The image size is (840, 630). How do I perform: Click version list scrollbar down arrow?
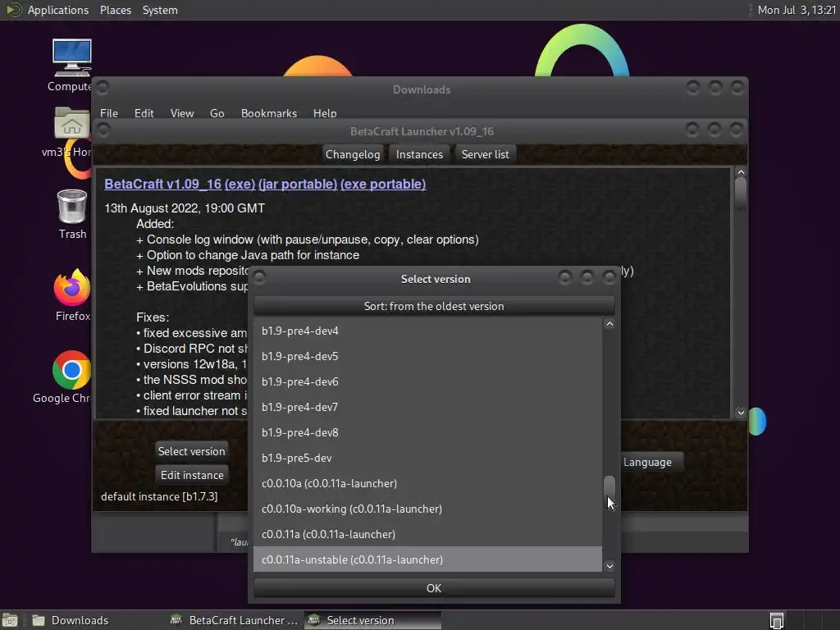point(609,566)
